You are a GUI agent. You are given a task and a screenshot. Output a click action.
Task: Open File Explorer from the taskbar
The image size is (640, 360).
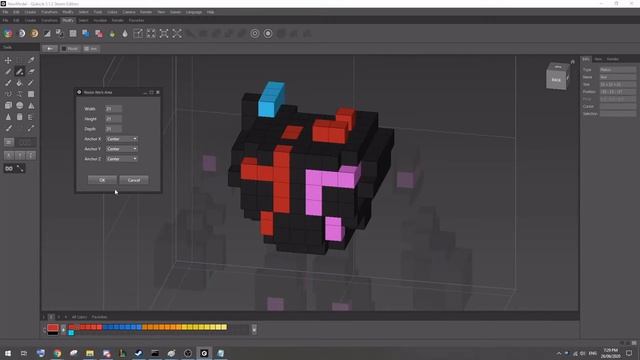[x=90, y=353]
